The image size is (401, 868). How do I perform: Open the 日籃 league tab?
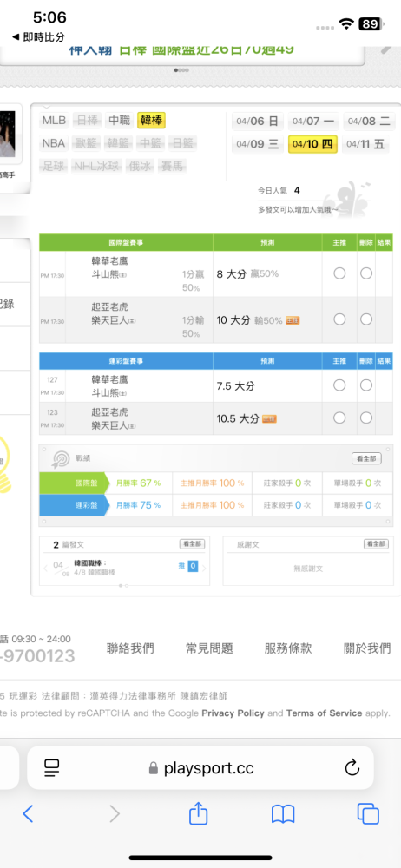coord(183,143)
